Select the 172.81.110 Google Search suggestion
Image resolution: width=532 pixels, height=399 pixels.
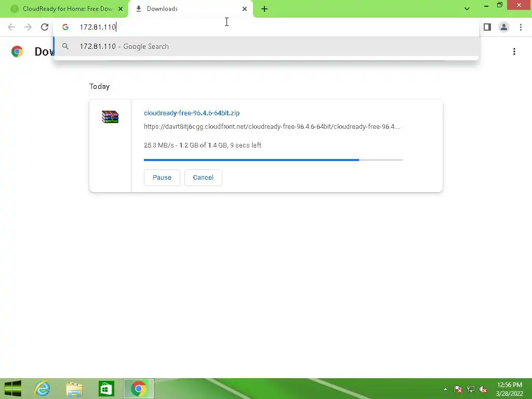pyautogui.click(x=266, y=46)
